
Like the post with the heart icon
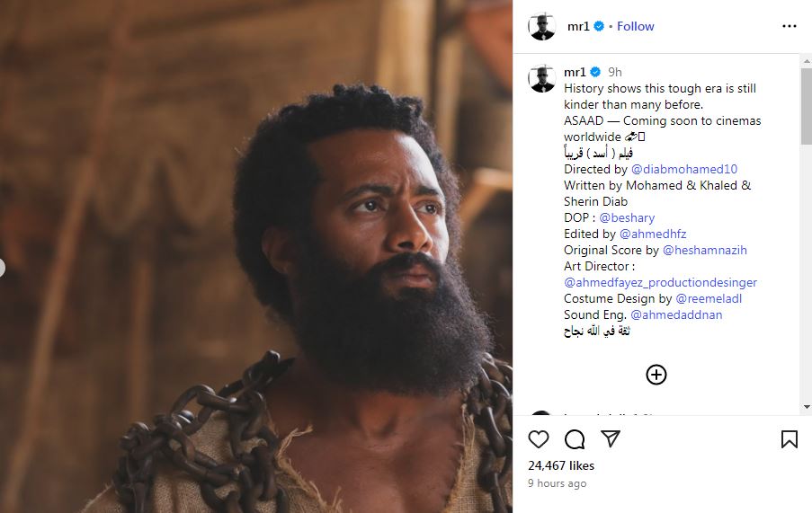click(539, 439)
